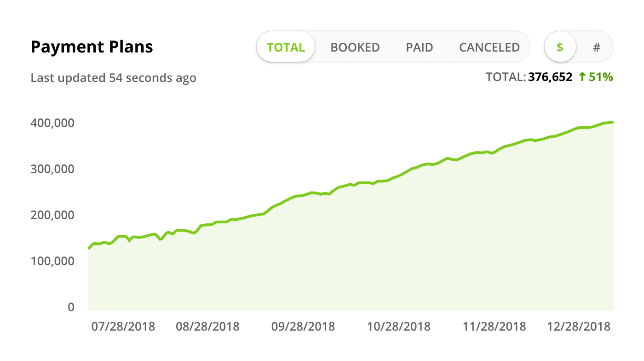Viewport: 644px width, 361px height.
Task: Select the dollar sign ($) display mode icon
Action: click(560, 47)
